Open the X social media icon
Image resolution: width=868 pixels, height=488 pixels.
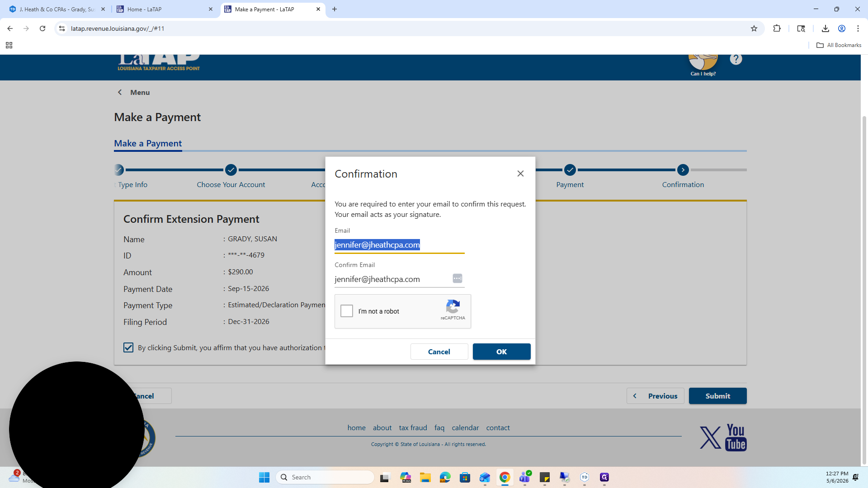click(710, 437)
